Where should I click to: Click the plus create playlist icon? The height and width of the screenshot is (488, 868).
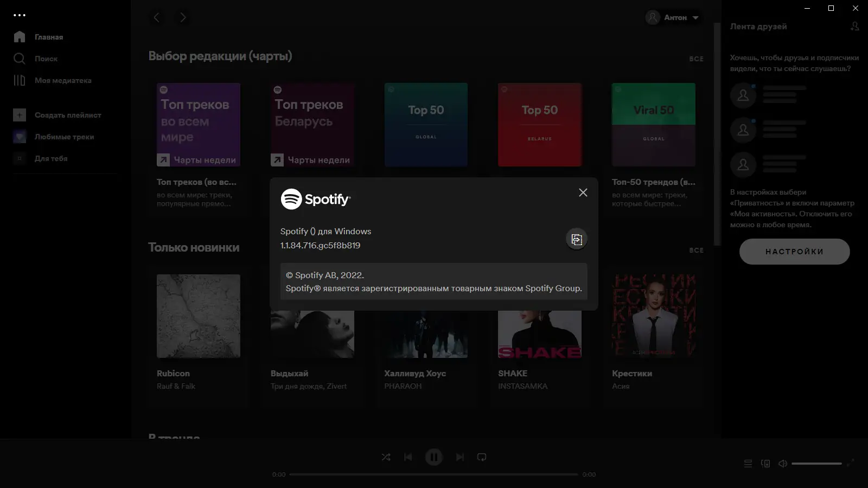point(20,115)
